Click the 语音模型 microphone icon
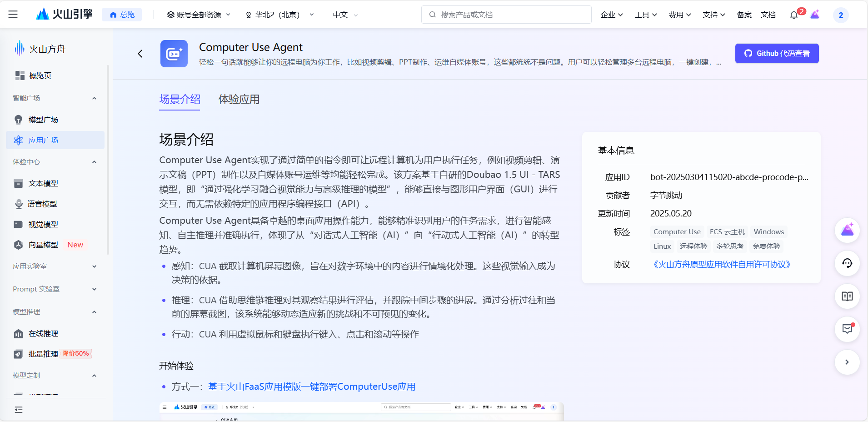 pos(19,204)
